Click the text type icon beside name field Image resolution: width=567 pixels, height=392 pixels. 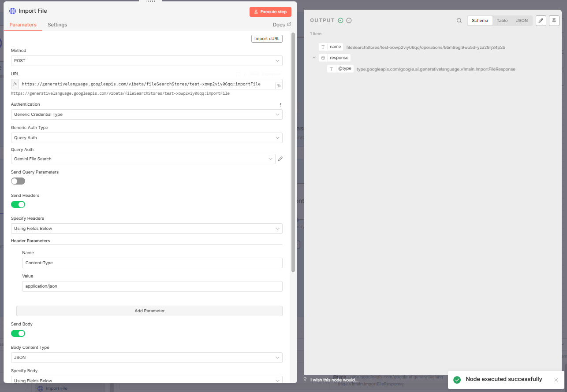tap(323, 47)
